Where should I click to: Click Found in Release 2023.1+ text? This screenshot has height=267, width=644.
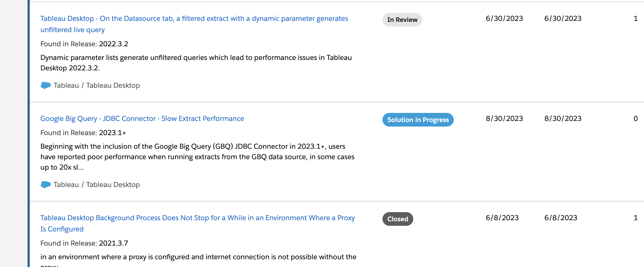coord(83,133)
